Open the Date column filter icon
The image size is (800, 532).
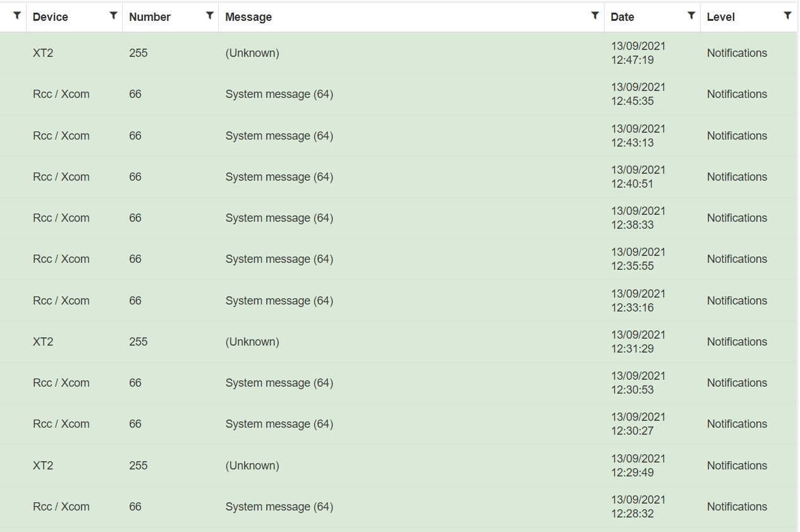tap(691, 16)
